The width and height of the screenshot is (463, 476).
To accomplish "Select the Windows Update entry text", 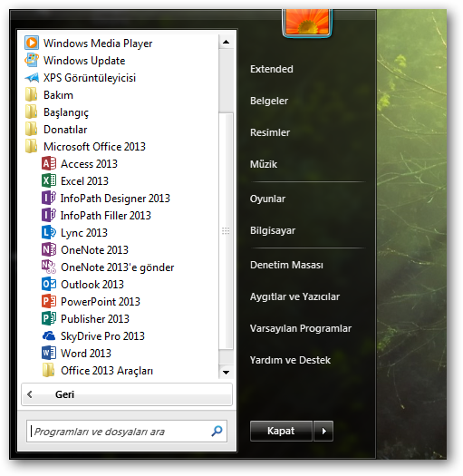I will pyautogui.click(x=84, y=61).
